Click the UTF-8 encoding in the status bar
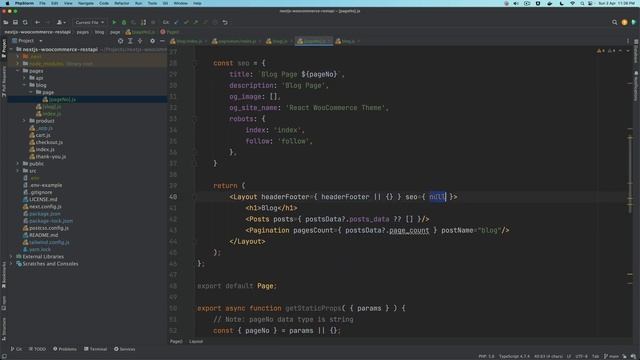Viewport: 640px width, 360px height. pos(582,356)
